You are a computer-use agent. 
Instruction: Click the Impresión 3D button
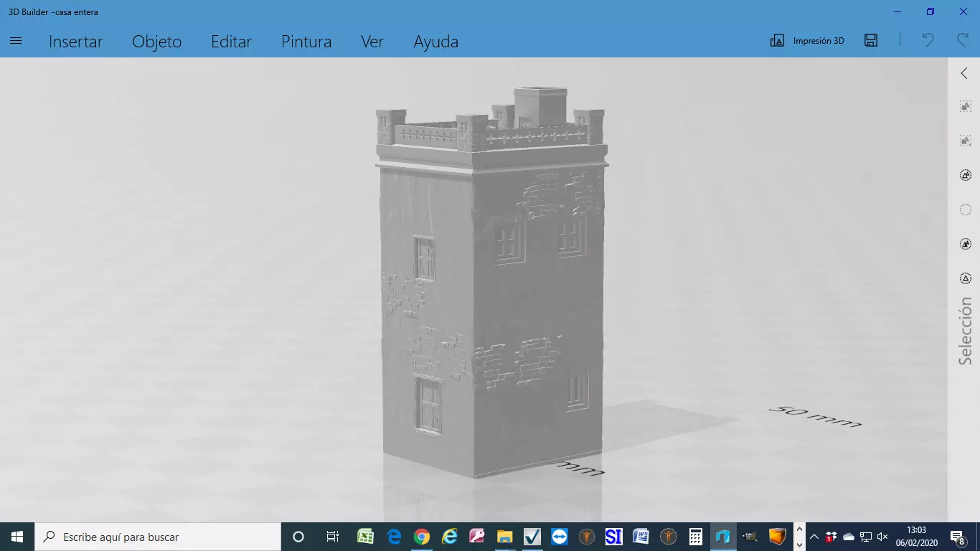click(x=807, y=41)
